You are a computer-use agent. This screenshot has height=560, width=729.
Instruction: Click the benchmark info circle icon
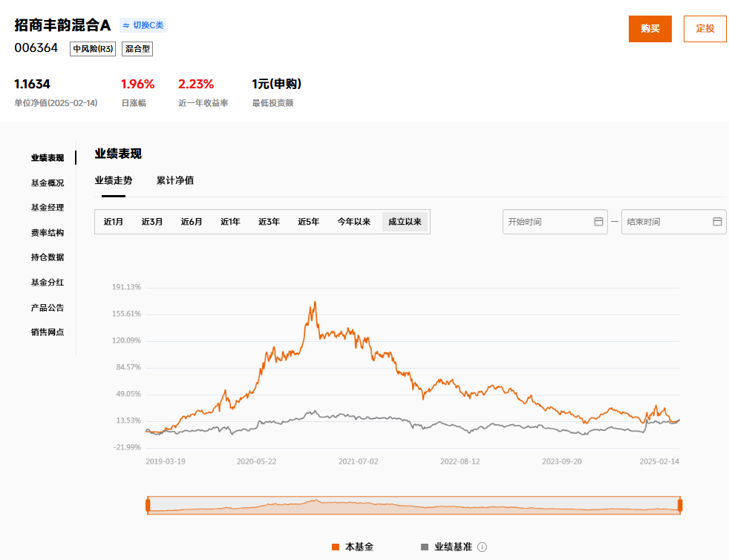coord(482,547)
